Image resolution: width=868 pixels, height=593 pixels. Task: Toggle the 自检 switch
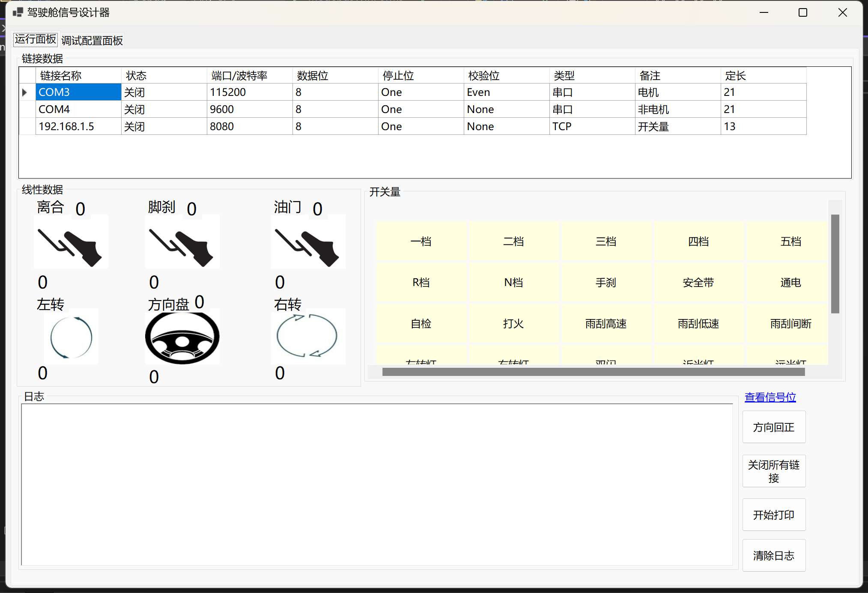click(421, 323)
